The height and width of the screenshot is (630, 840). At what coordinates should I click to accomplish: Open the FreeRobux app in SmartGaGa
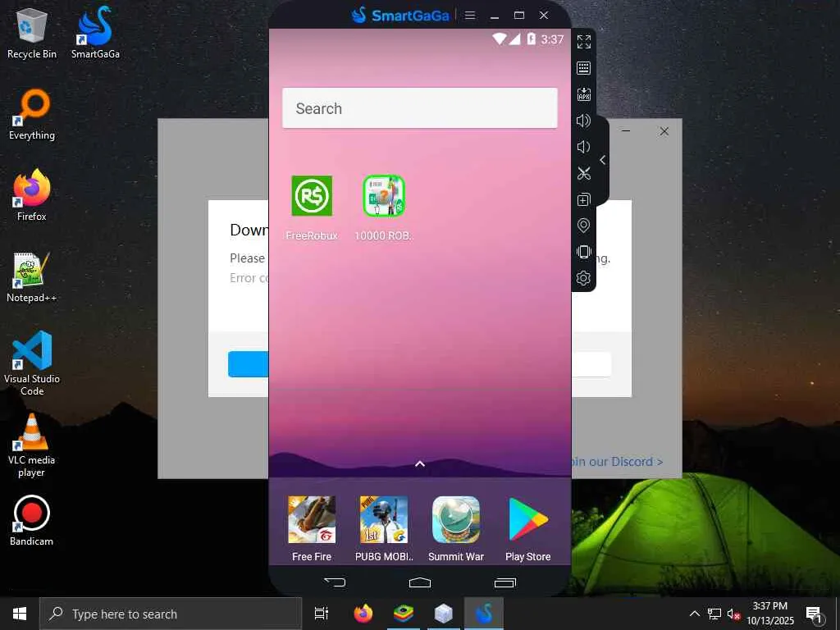312,197
